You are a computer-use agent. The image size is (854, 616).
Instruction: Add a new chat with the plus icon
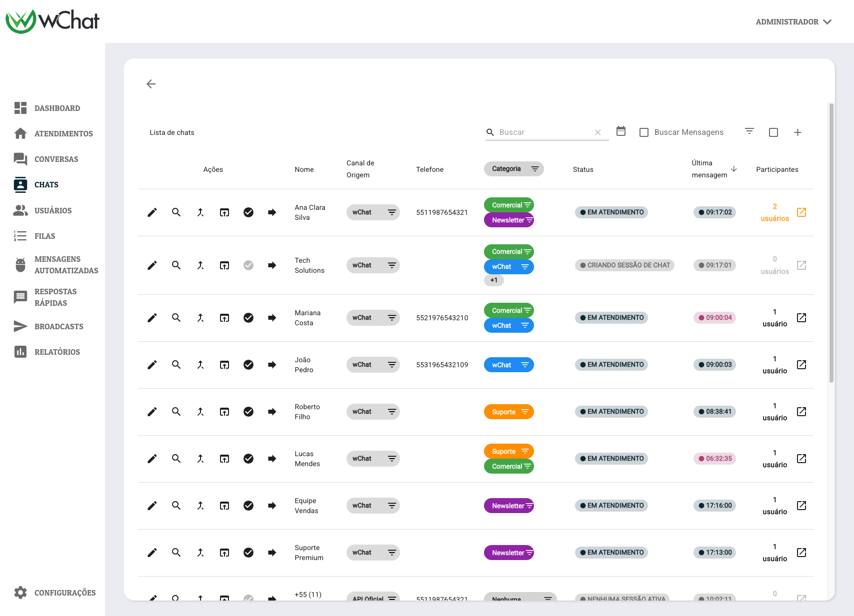click(x=797, y=132)
